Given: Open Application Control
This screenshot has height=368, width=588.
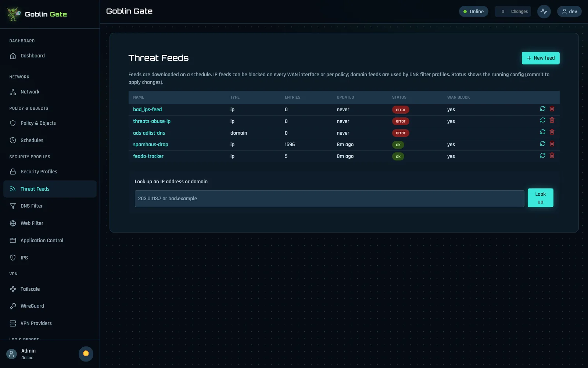Looking at the screenshot, I should click(x=50, y=240).
